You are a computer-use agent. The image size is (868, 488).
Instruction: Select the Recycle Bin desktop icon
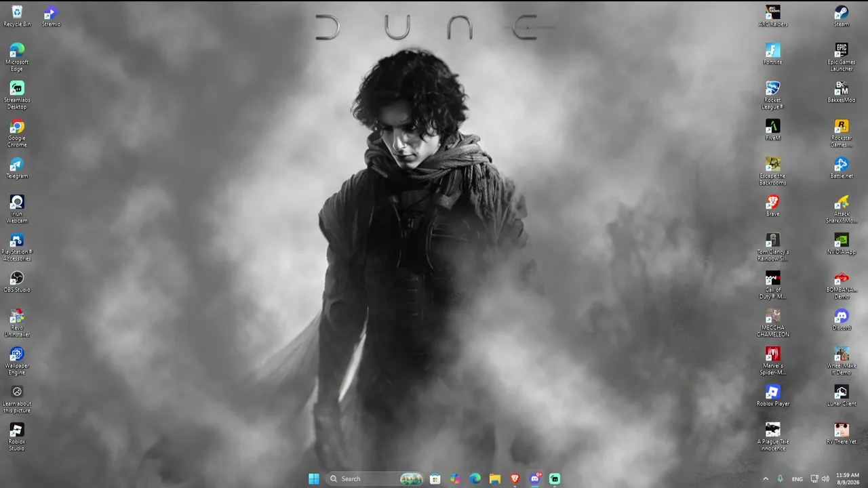click(x=17, y=16)
